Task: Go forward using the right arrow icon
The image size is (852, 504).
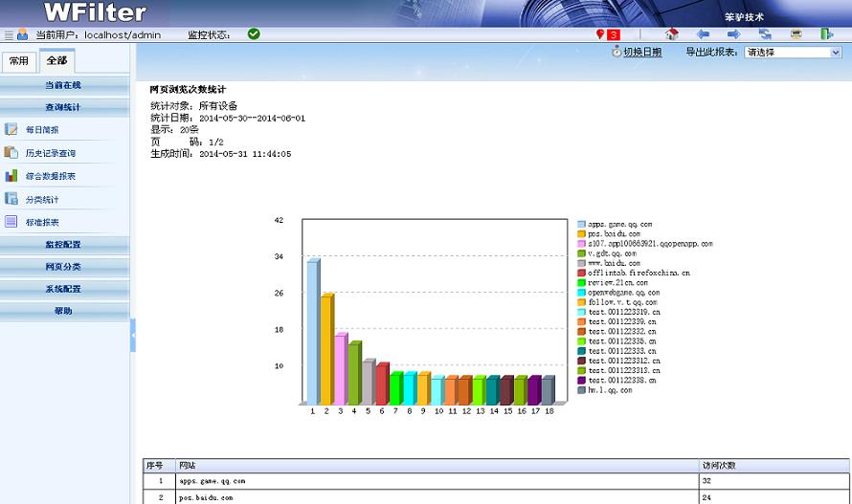Action: (x=733, y=34)
